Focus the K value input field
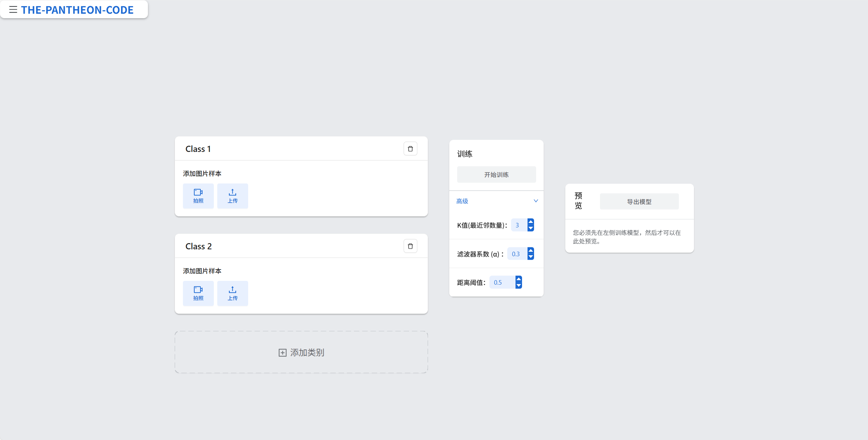 tap(518, 225)
